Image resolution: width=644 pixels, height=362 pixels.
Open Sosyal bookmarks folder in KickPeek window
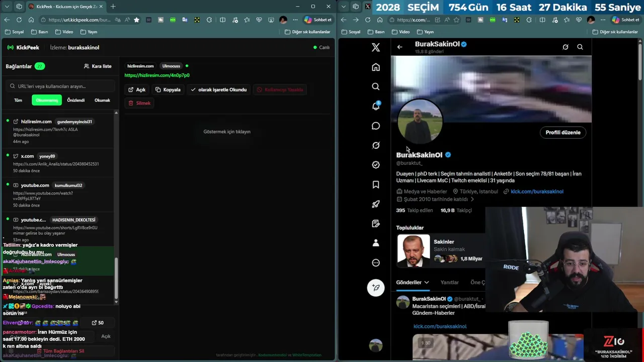pos(14,32)
